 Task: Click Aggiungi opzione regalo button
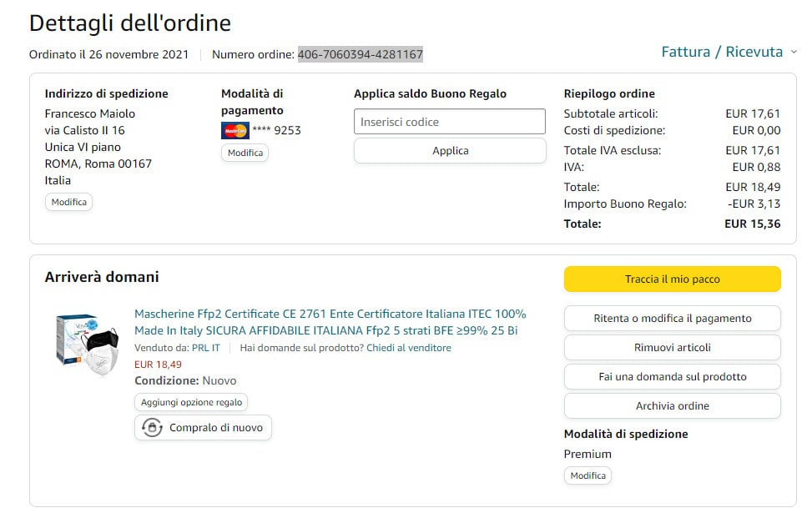click(x=191, y=402)
